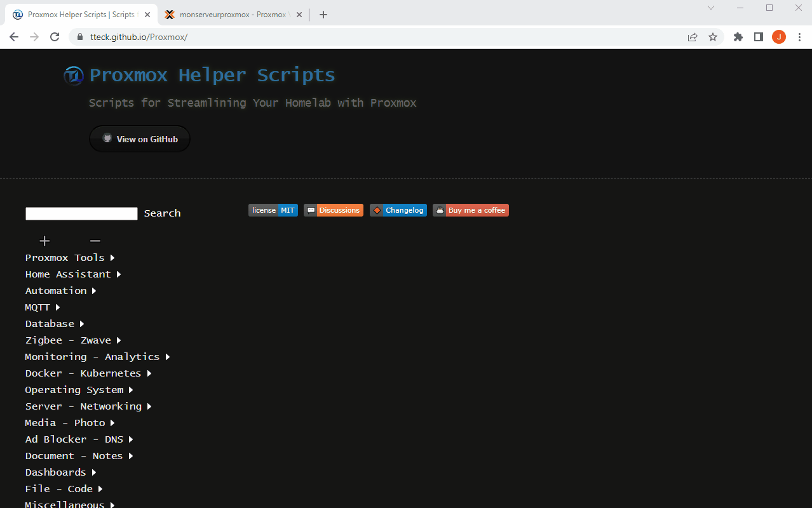
Task: Click the Proxmox Helper Scripts logo icon
Action: [74, 76]
